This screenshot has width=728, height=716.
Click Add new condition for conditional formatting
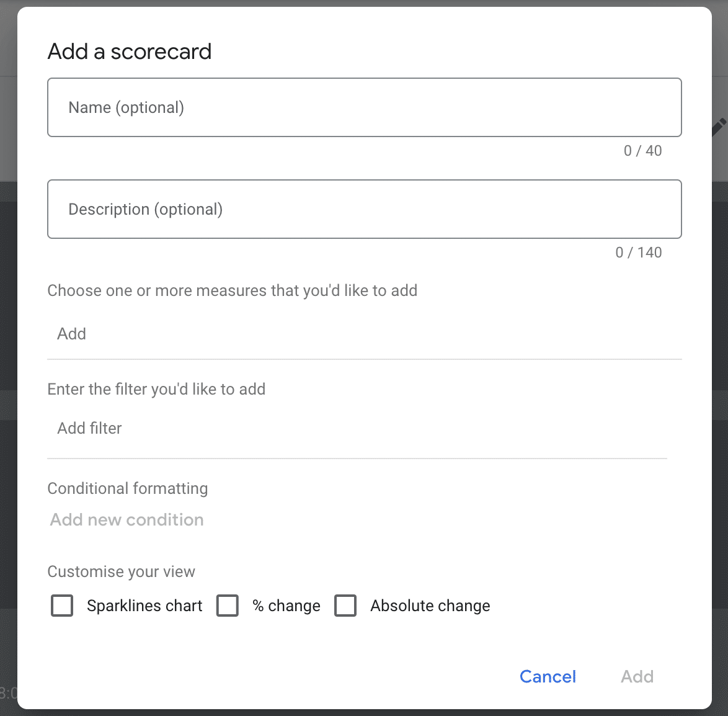pos(127,520)
